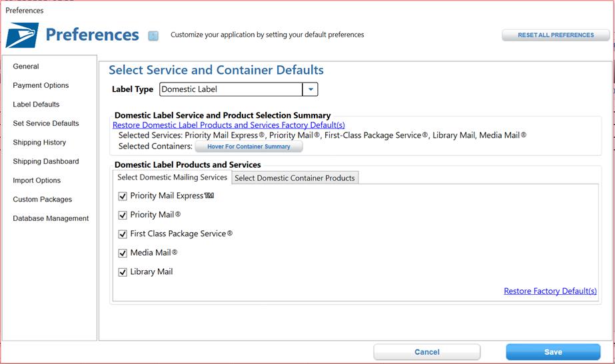Click the Label Type field label
The image size is (615, 364).
(133, 89)
